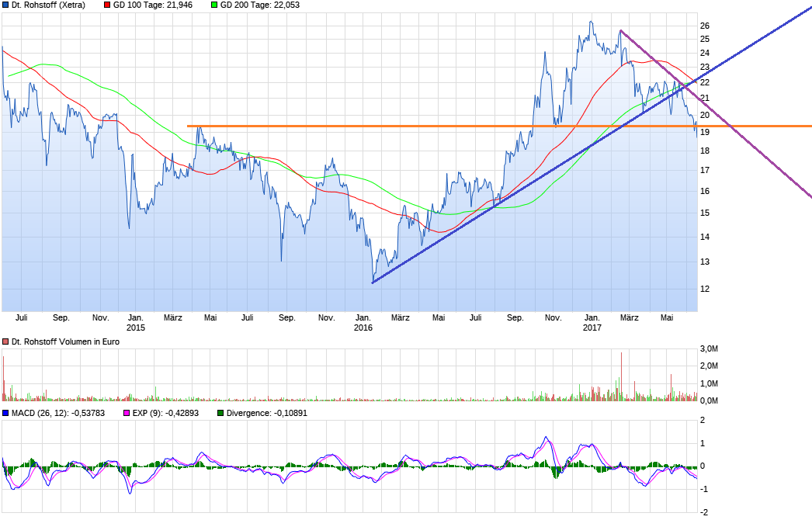Viewport: 812px width, 520px height.
Task: Click the tallest red volume spike bar
Action: tap(622, 376)
